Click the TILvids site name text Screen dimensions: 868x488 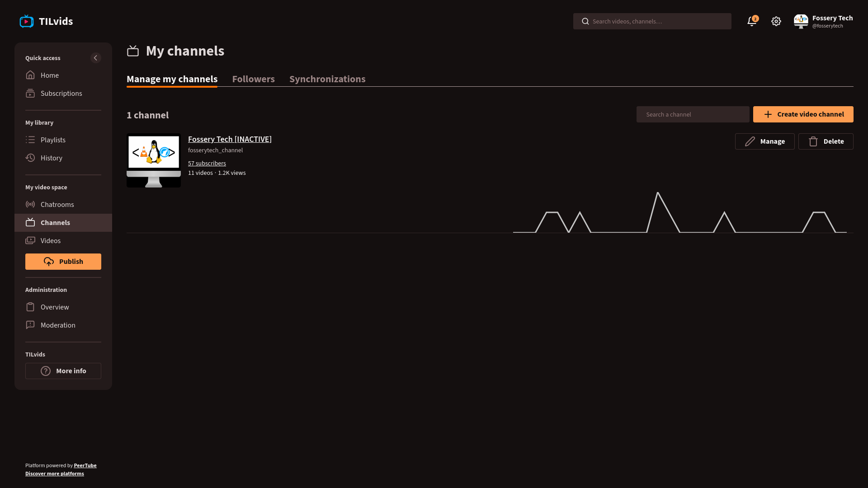click(x=56, y=21)
